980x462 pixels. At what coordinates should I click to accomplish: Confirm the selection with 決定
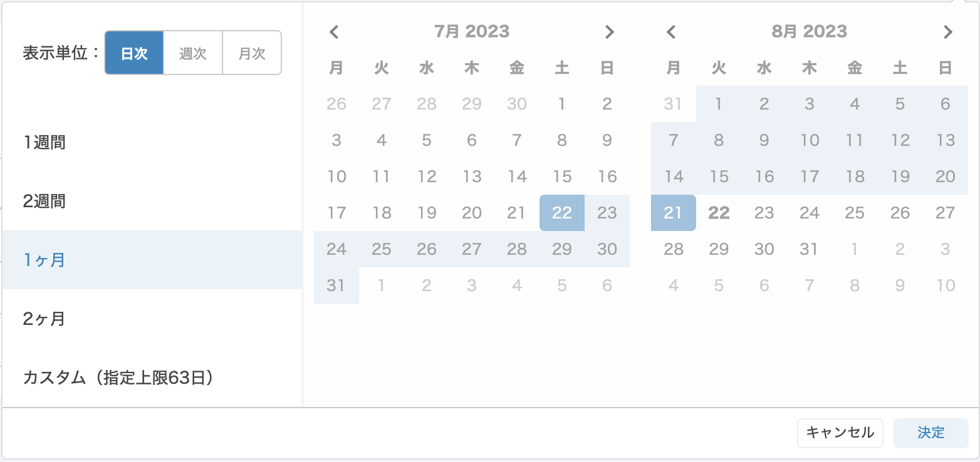(x=931, y=433)
